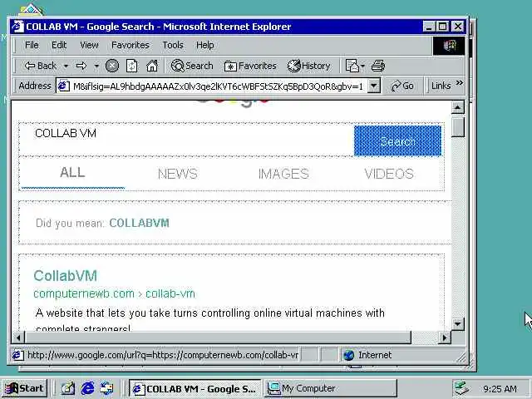This screenshot has width=532, height=399.
Task: Expand the Links toolbar chevron
Action: point(460,83)
